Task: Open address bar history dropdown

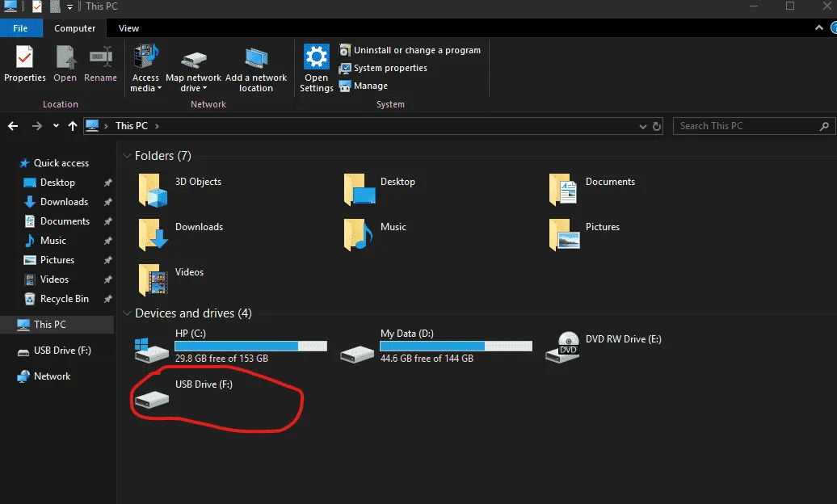Action: 643,127
